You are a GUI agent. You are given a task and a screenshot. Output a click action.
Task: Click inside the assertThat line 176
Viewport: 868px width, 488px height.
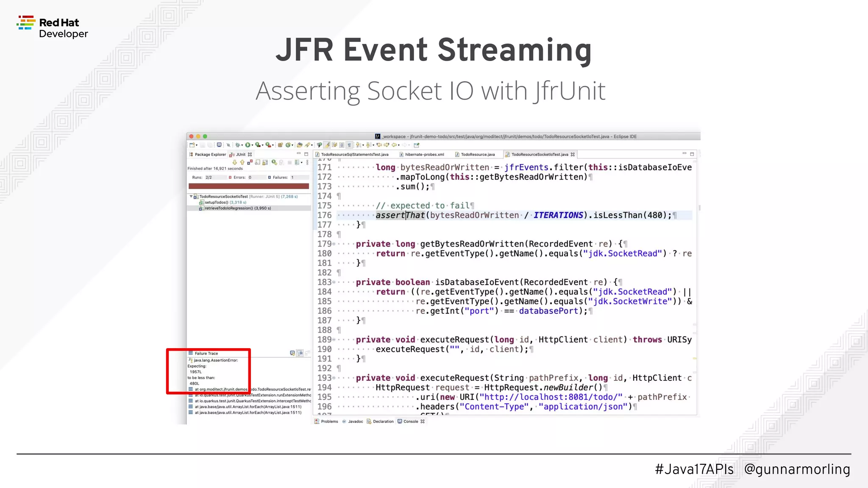tap(514, 215)
